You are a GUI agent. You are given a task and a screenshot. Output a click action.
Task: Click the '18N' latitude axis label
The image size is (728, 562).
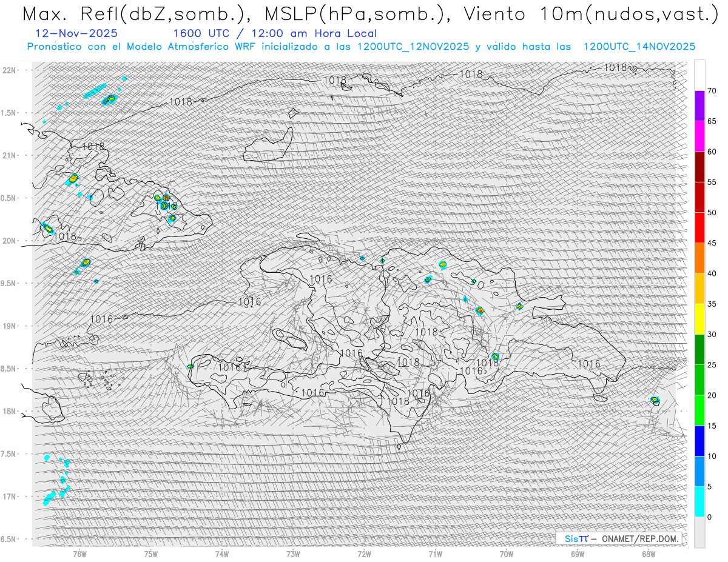click(10, 411)
